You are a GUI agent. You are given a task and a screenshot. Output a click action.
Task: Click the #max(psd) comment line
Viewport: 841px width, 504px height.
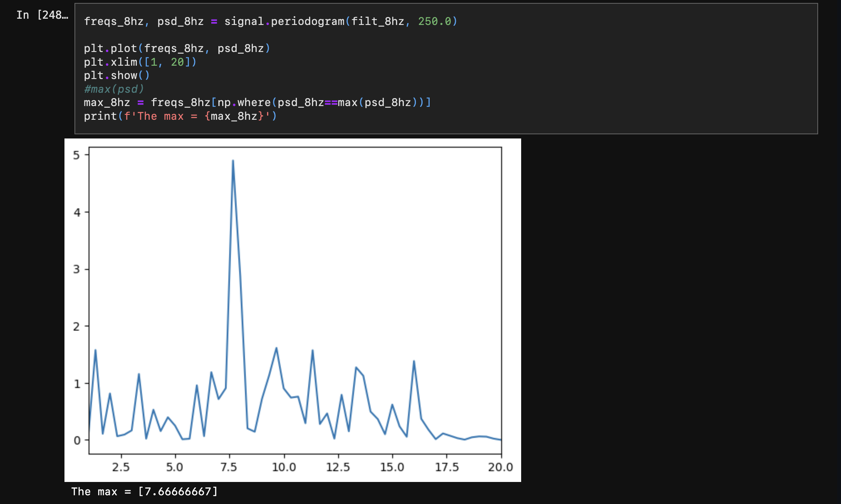tap(114, 89)
